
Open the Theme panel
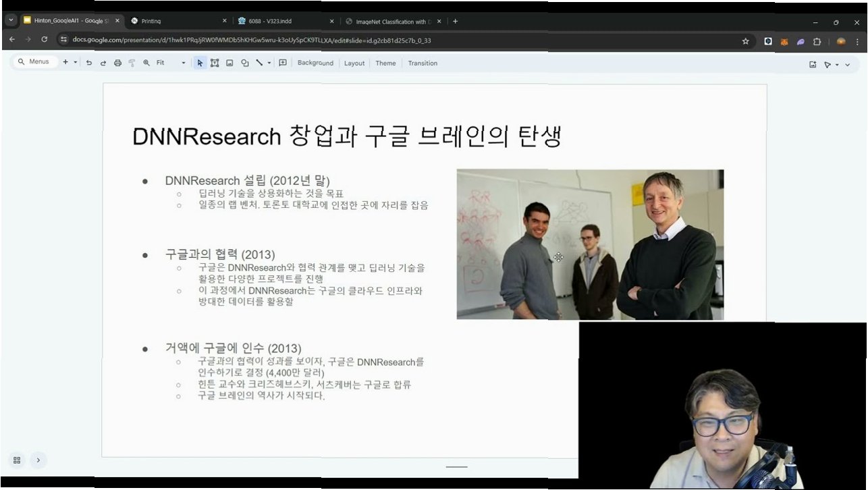pyautogui.click(x=385, y=63)
